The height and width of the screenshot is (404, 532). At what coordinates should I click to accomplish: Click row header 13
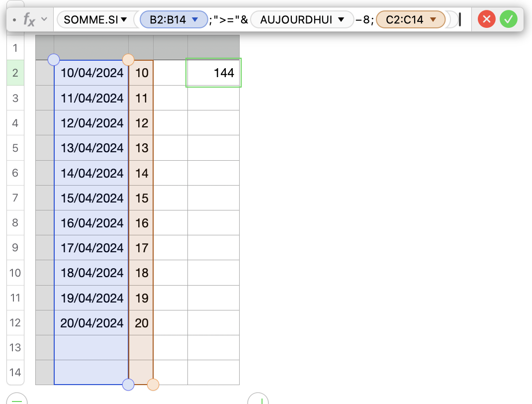(x=15, y=348)
